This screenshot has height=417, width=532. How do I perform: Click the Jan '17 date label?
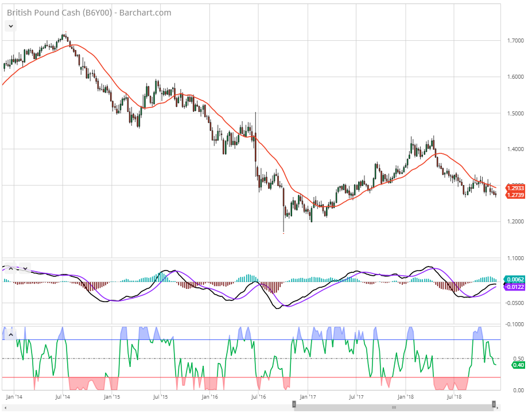click(308, 397)
